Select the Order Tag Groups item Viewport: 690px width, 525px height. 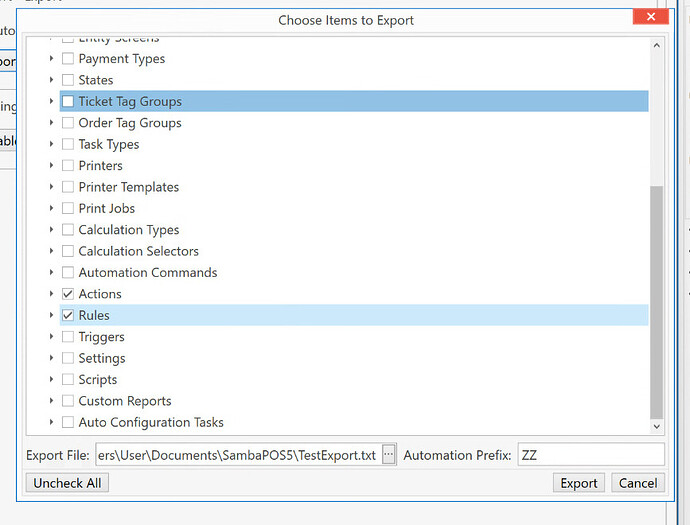(x=130, y=123)
